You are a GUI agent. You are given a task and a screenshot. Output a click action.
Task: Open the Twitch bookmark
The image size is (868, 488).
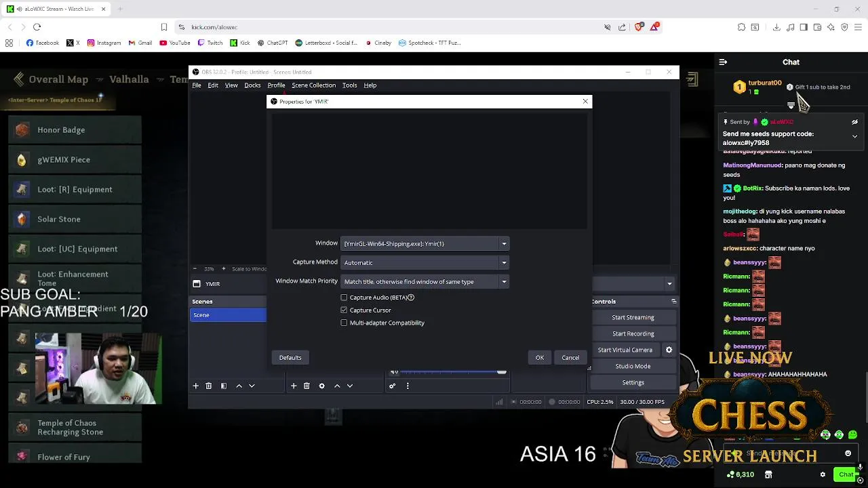(x=210, y=43)
